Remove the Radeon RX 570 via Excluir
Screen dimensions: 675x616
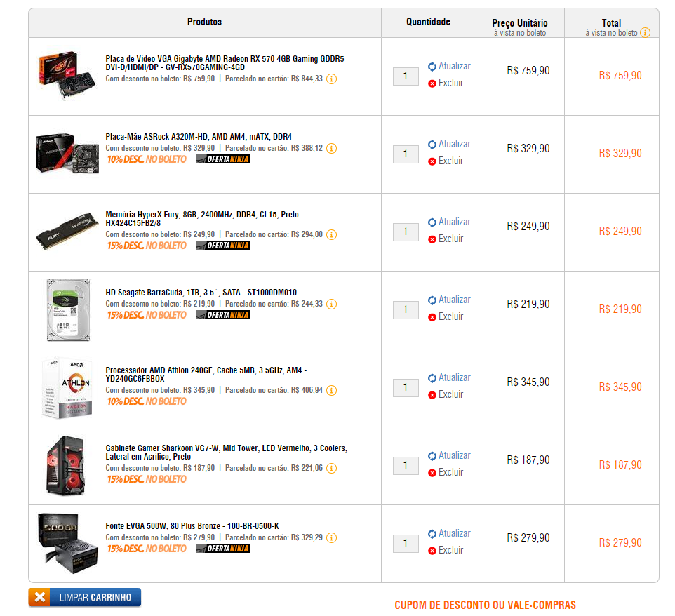[x=446, y=83]
